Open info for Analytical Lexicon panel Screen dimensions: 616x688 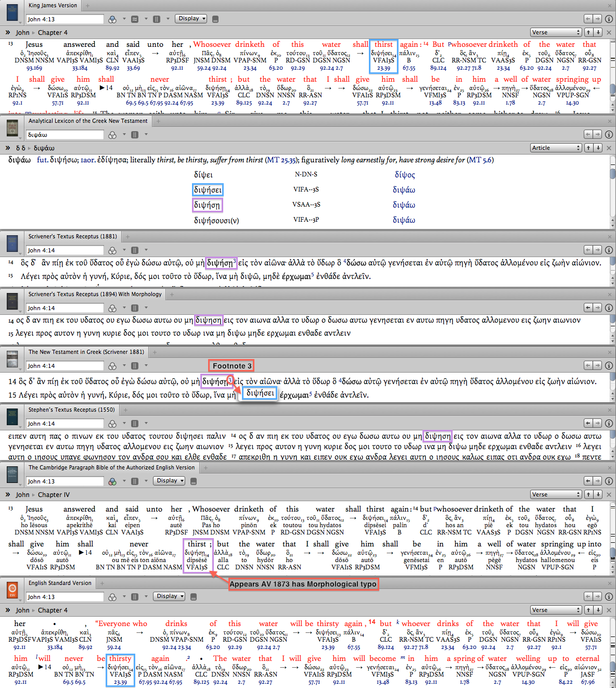(609, 134)
